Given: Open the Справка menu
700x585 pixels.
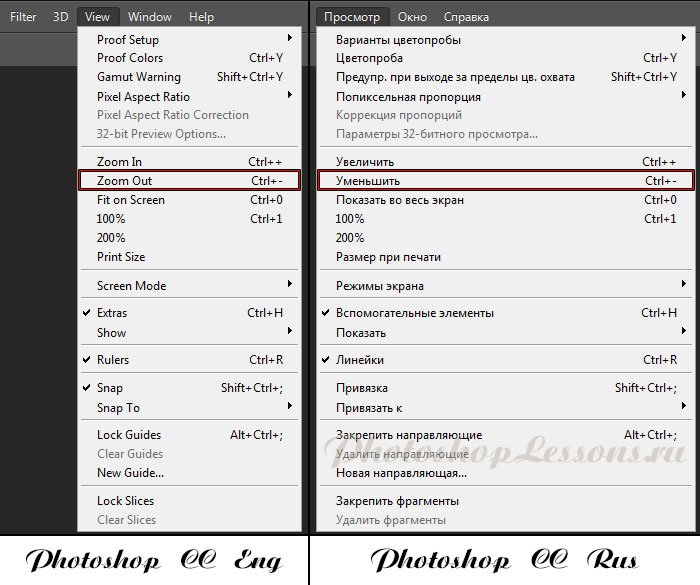Looking at the screenshot, I should pos(466,17).
